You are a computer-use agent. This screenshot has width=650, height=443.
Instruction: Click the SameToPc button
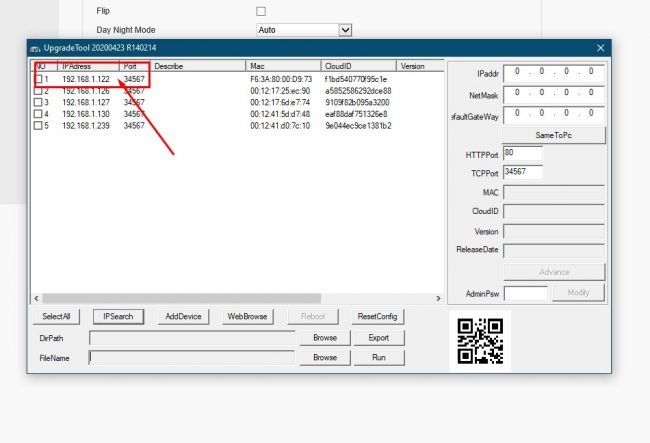click(x=554, y=134)
